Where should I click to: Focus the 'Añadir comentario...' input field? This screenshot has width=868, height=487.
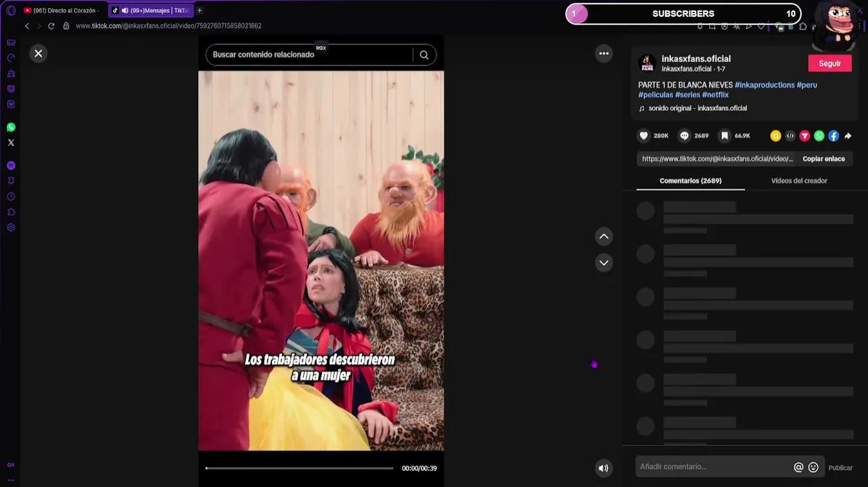click(714, 467)
